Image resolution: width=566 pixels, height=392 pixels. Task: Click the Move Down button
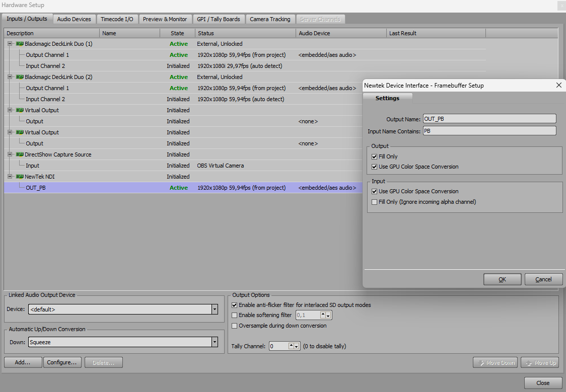click(496, 363)
